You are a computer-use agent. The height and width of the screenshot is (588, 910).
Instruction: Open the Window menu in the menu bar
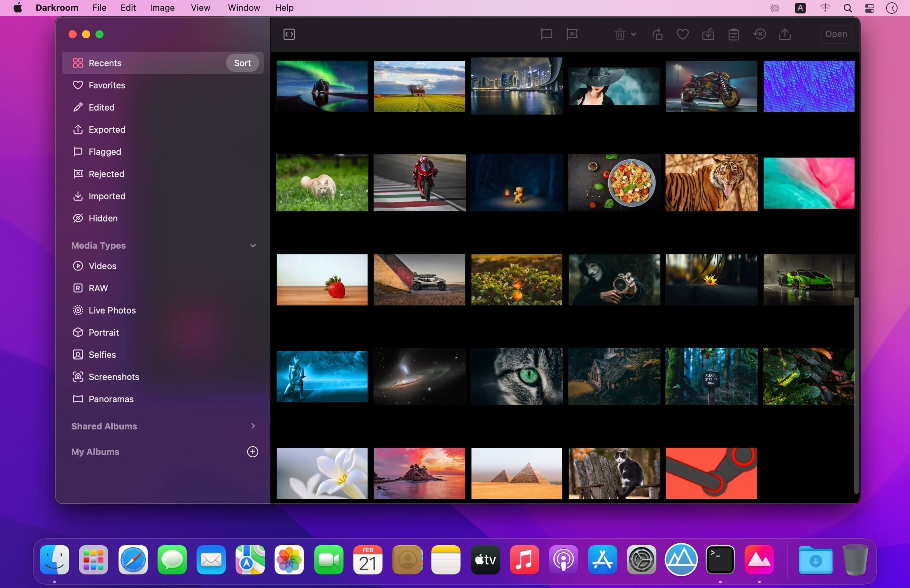click(x=243, y=8)
